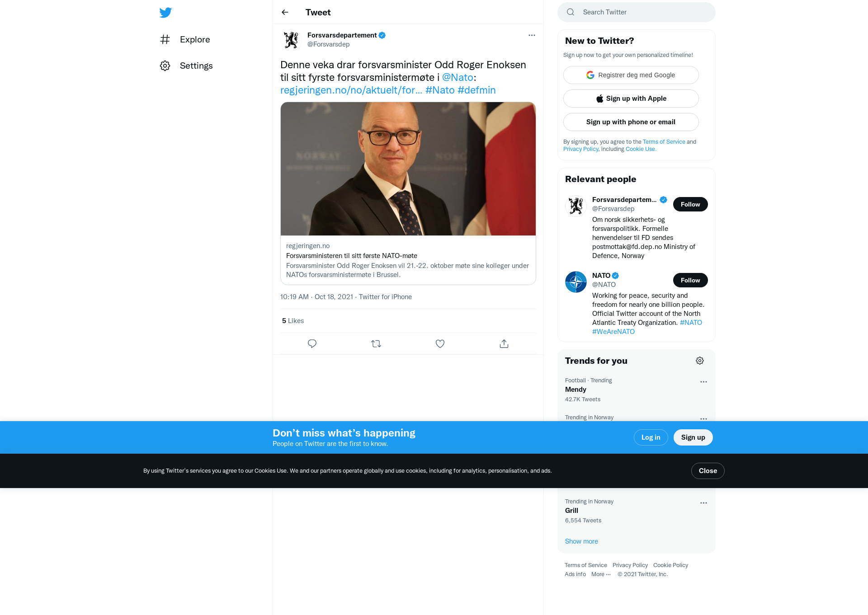The height and width of the screenshot is (615, 868).
Task: Open the Explore menu item
Action: point(185,39)
